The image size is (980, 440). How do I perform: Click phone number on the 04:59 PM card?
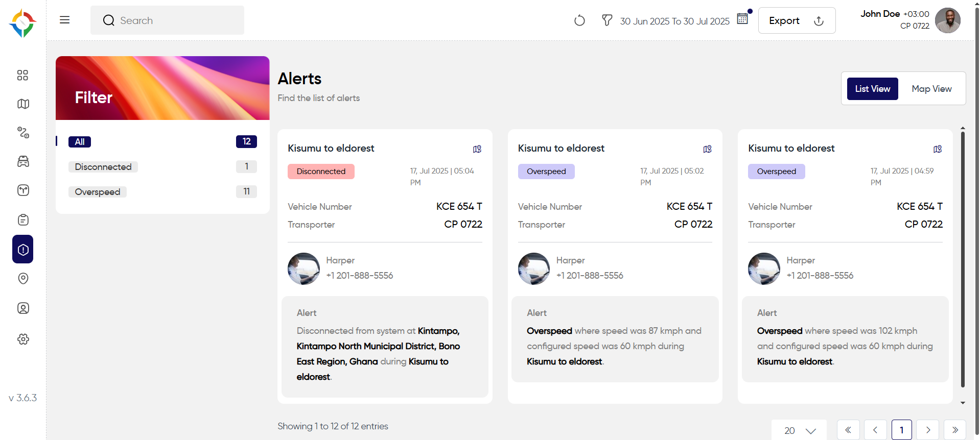point(820,276)
